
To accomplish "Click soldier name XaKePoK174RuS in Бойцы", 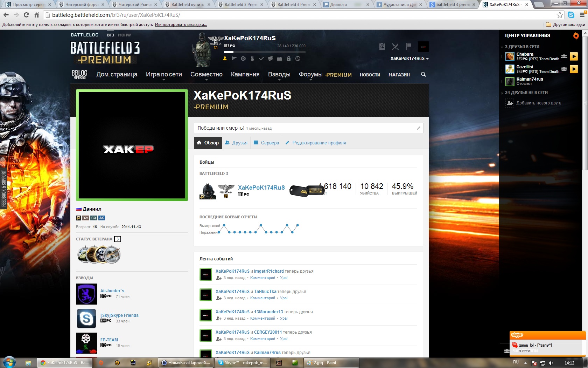I will (x=261, y=188).
